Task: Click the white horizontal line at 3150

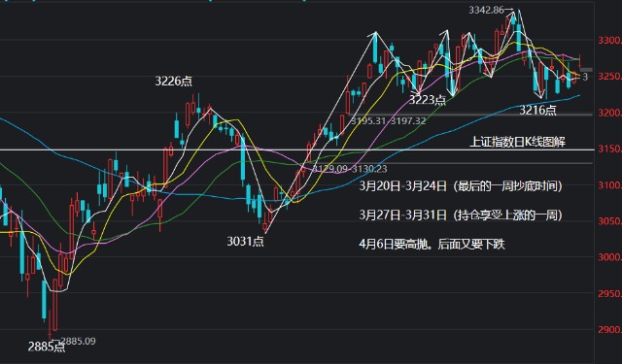Action: click(297, 149)
